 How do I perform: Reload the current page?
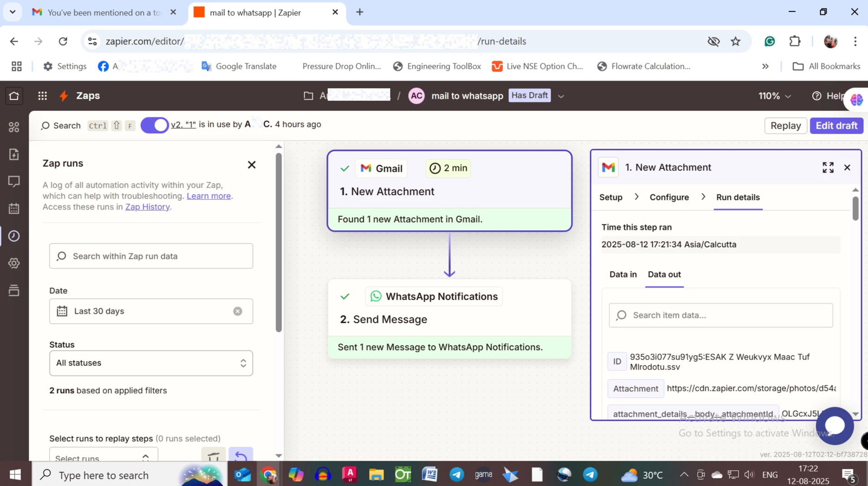coord(63,41)
